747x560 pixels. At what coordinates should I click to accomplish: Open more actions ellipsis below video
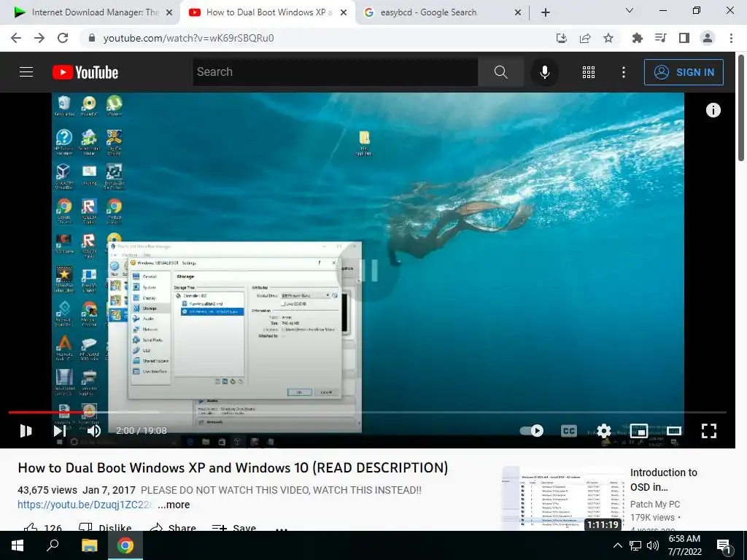[282, 529]
